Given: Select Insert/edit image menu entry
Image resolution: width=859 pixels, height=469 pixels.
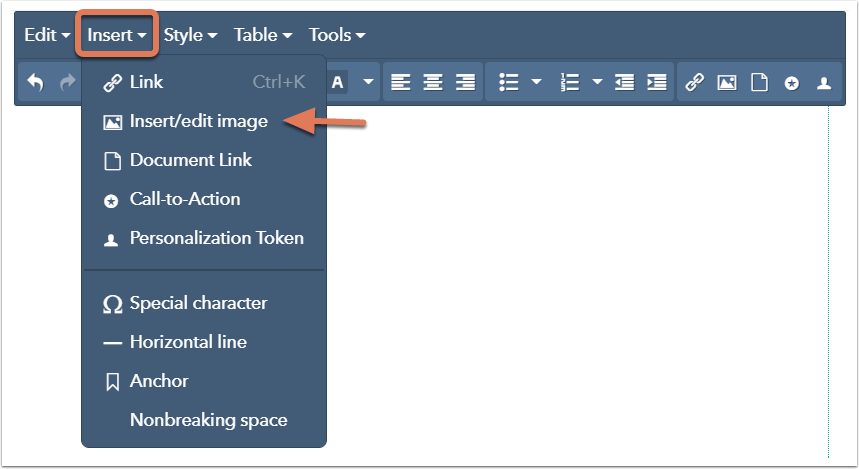Looking at the screenshot, I should tap(204, 121).
